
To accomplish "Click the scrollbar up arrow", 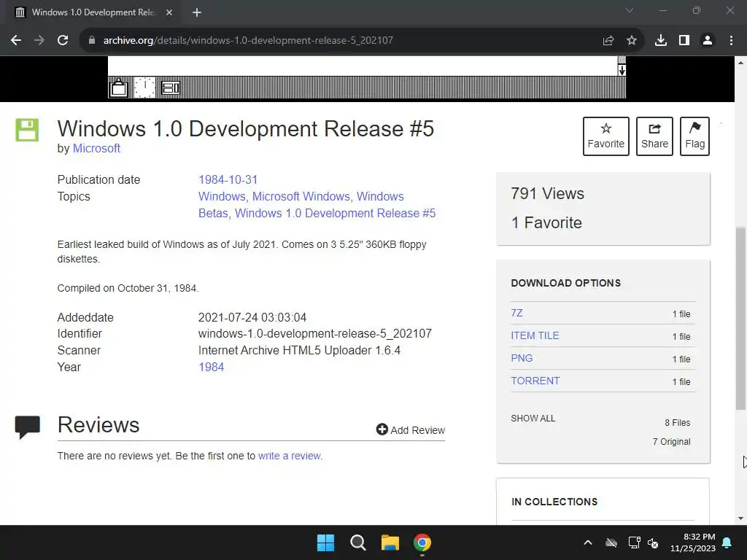I will click(741, 63).
